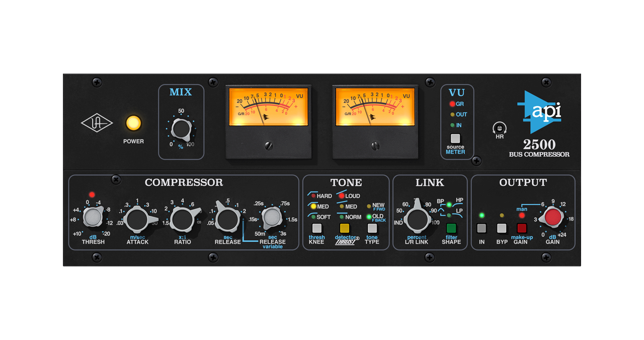Toggle the IN button in OUTPUT
Screen dimensions: 644x340
(x=481, y=228)
